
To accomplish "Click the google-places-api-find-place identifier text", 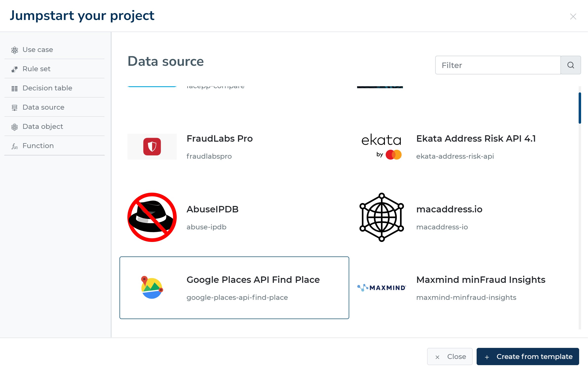I will [x=237, y=297].
